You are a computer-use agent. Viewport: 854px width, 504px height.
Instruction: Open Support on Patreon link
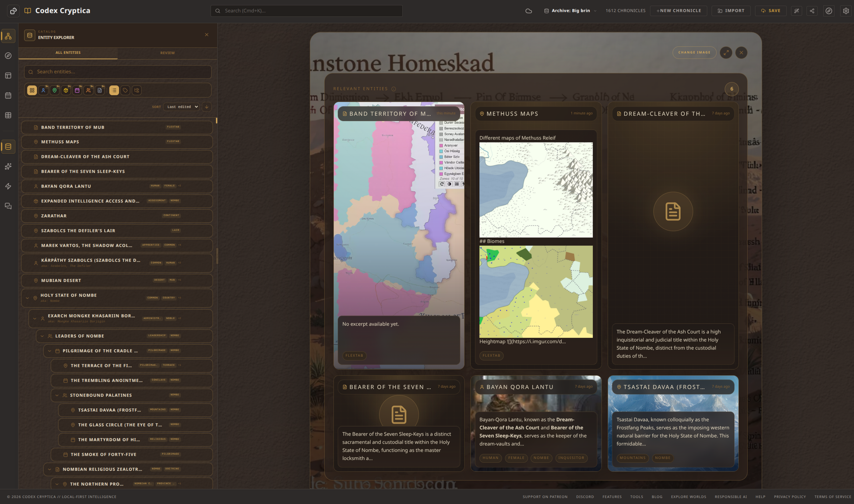pyautogui.click(x=545, y=497)
